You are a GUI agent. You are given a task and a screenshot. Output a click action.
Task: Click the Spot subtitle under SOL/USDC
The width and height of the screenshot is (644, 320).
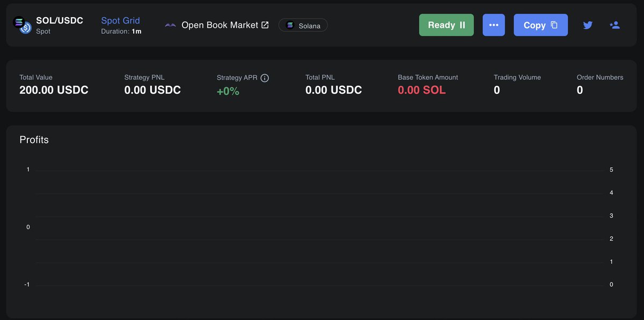pos(43,32)
